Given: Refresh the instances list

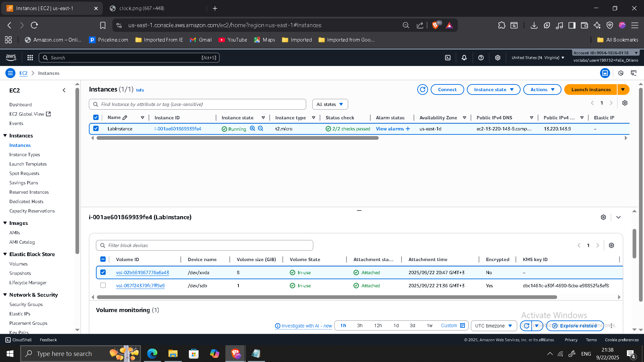Looking at the screenshot, I should [423, 89].
